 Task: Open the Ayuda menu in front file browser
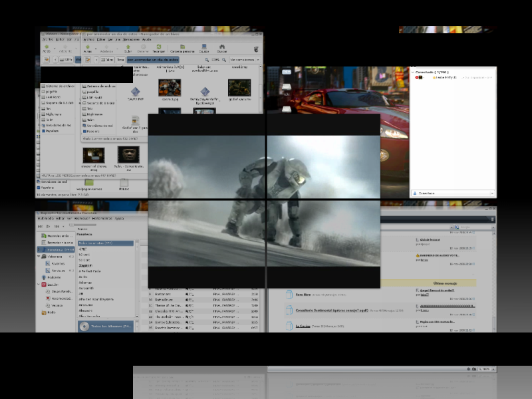[146, 40]
